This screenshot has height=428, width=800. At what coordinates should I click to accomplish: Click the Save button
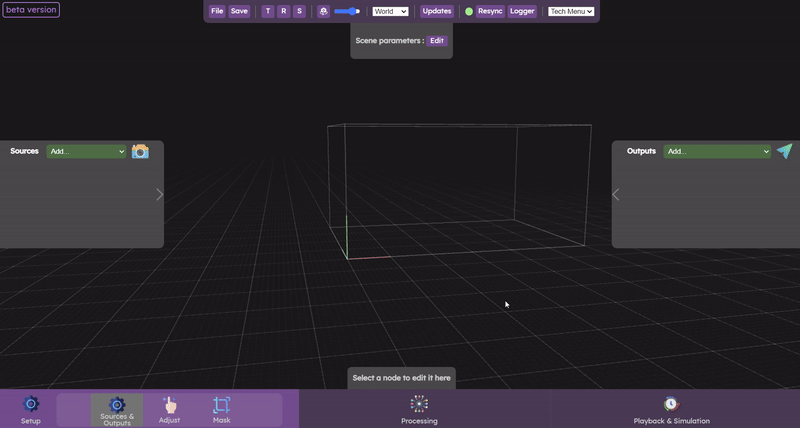point(239,11)
